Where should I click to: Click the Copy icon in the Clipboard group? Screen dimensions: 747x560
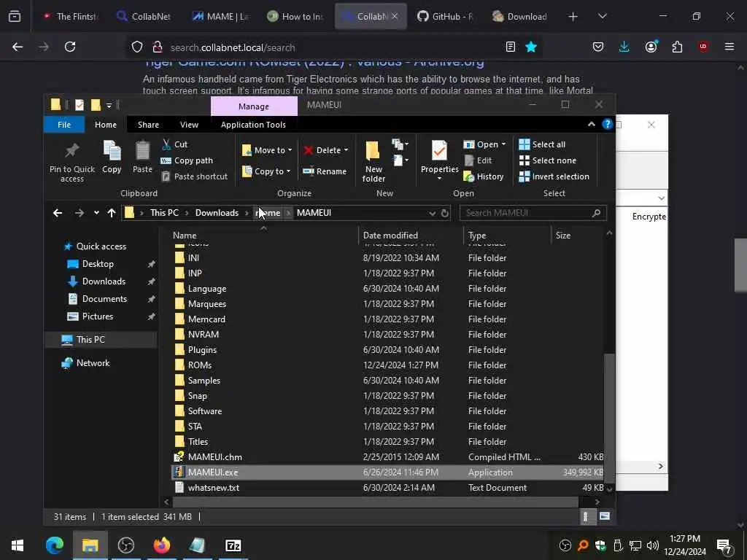tap(112, 157)
